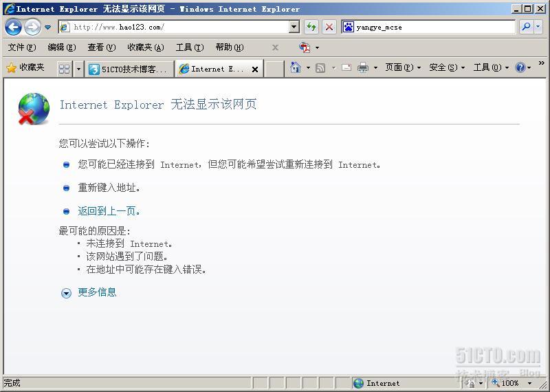Open the 收藏夹(A) menu
550x392 pixels.
[x=146, y=47]
